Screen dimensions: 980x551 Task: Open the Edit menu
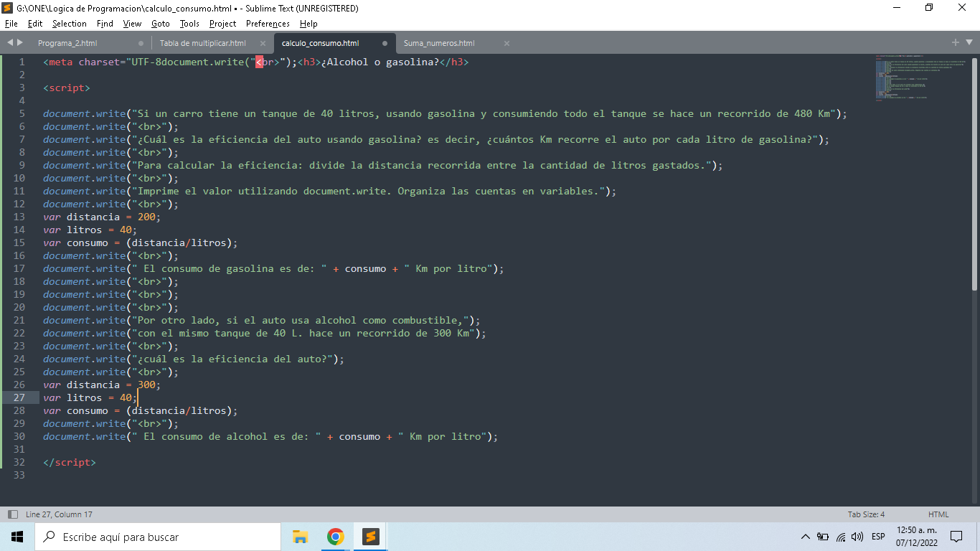(x=35, y=24)
